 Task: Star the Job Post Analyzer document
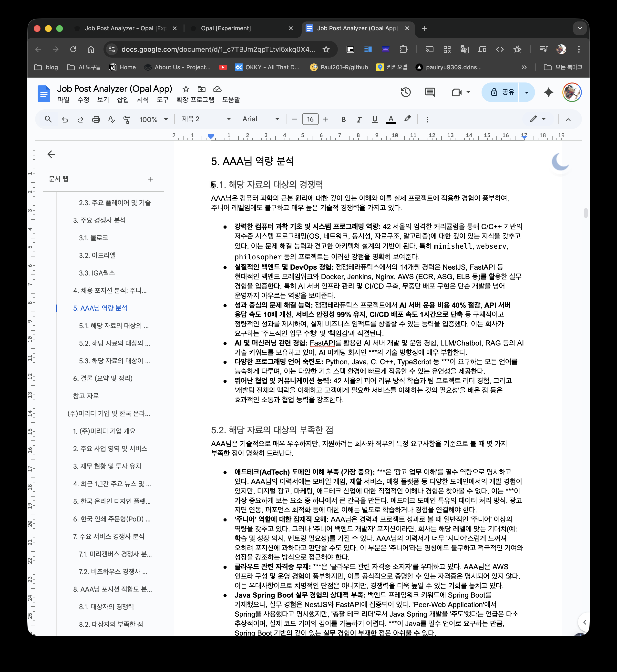186,89
